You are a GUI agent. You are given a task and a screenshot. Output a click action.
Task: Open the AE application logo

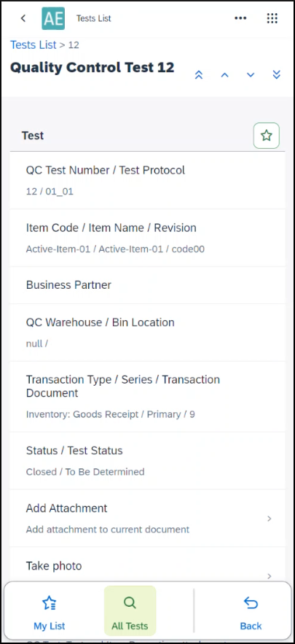coord(53,18)
